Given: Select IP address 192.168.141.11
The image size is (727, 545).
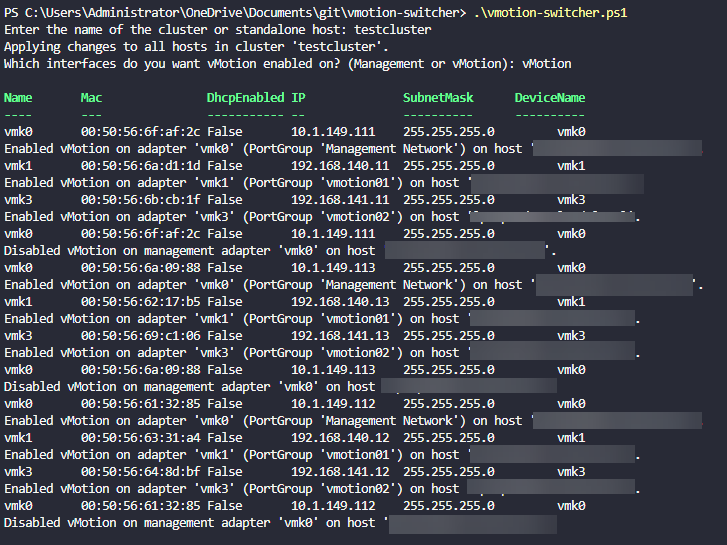Looking at the screenshot, I should pos(340,200).
